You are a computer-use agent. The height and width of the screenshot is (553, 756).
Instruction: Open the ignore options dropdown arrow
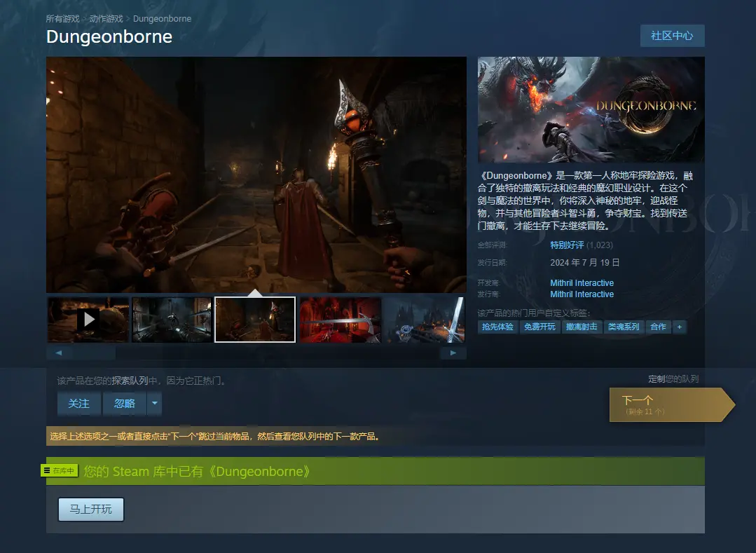[x=154, y=403]
